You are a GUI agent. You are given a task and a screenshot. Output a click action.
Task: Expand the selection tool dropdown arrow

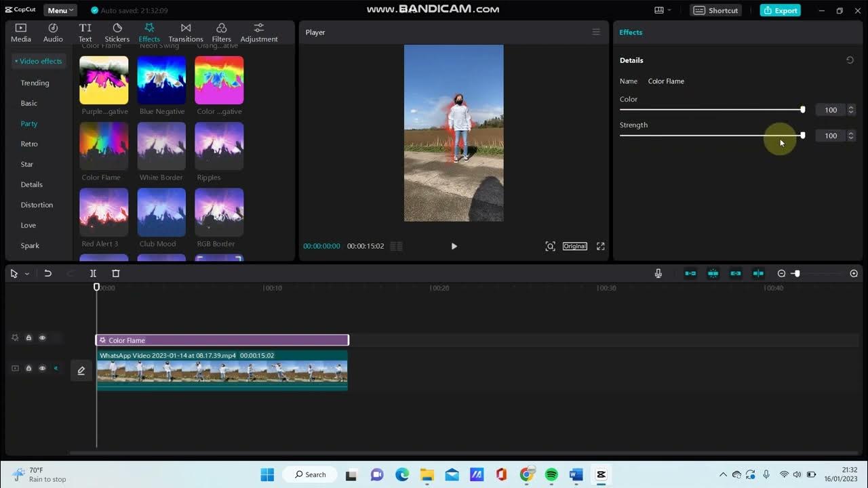point(27,274)
